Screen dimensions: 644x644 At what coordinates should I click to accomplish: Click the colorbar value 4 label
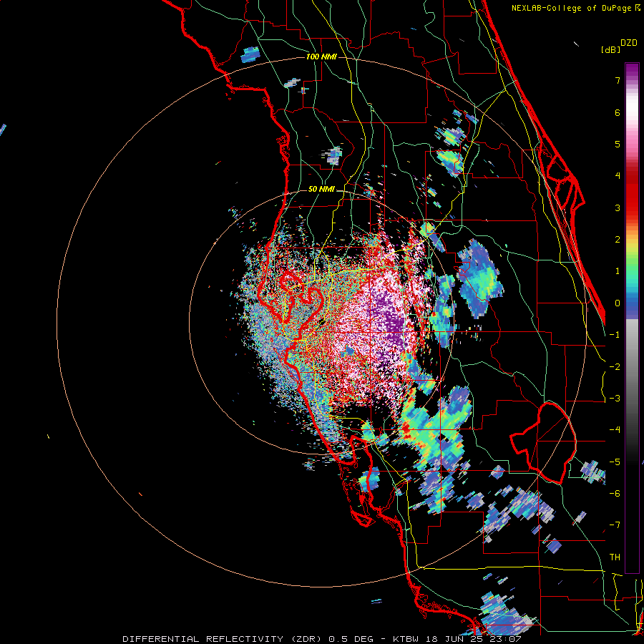pos(618,176)
